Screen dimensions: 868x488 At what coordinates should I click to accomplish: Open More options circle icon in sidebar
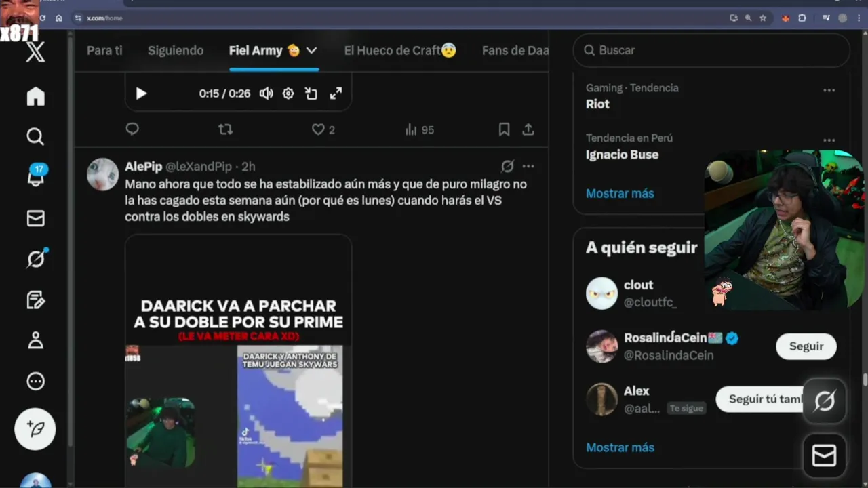pyautogui.click(x=35, y=381)
